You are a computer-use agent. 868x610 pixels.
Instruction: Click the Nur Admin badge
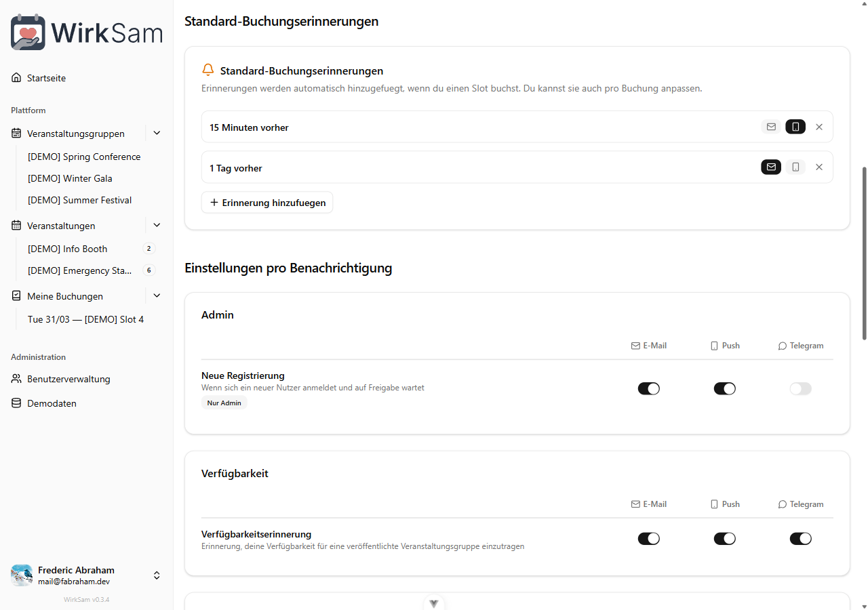pos(224,403)
